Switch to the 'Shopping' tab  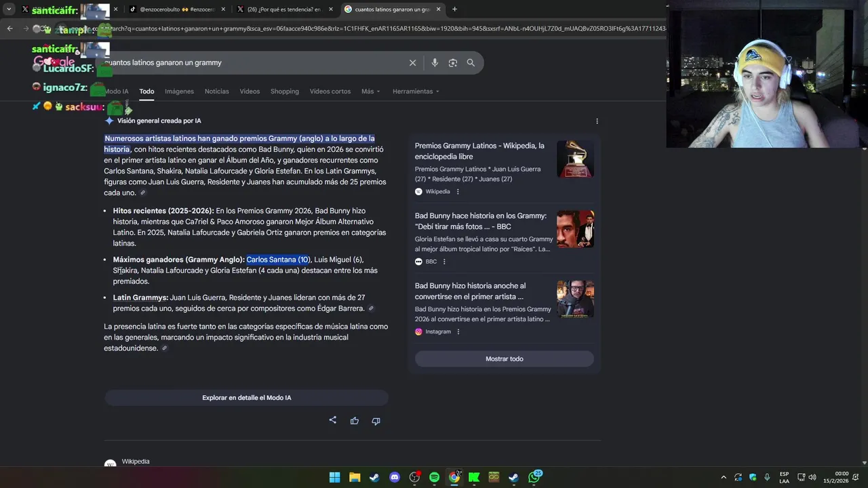pos(285,91)
